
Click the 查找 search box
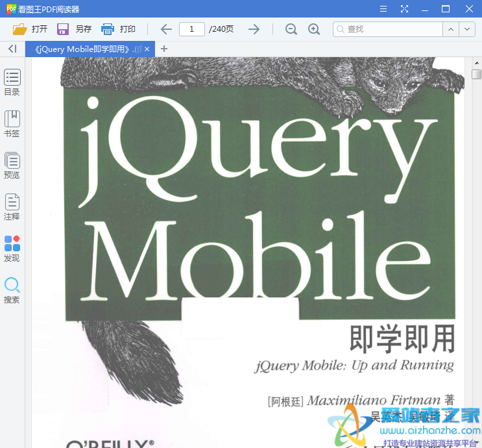[388, 29]
